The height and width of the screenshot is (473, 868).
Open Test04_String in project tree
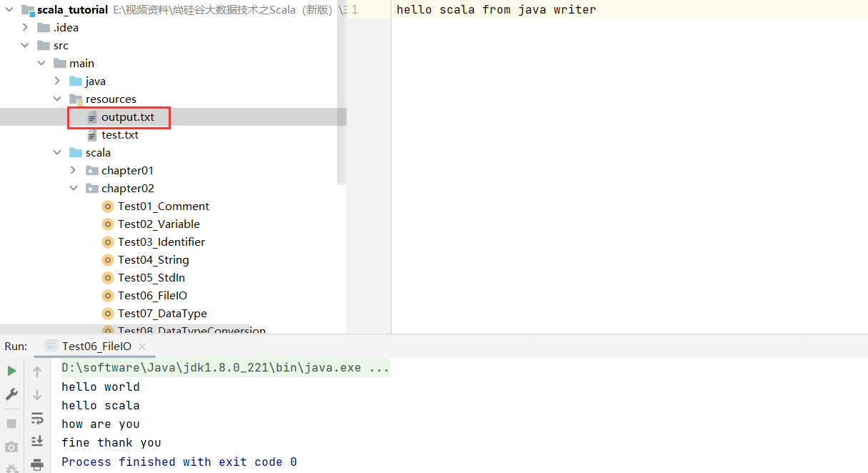[x=153, y=260]
